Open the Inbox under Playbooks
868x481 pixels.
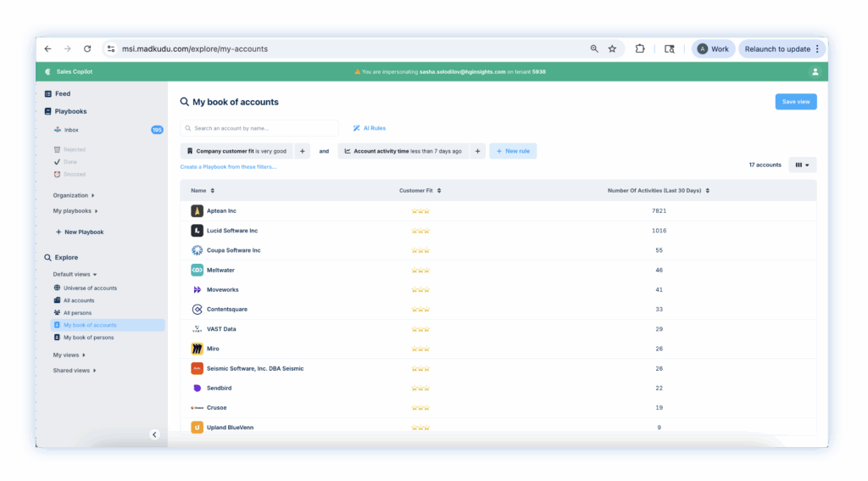click(x=71, y=130)
